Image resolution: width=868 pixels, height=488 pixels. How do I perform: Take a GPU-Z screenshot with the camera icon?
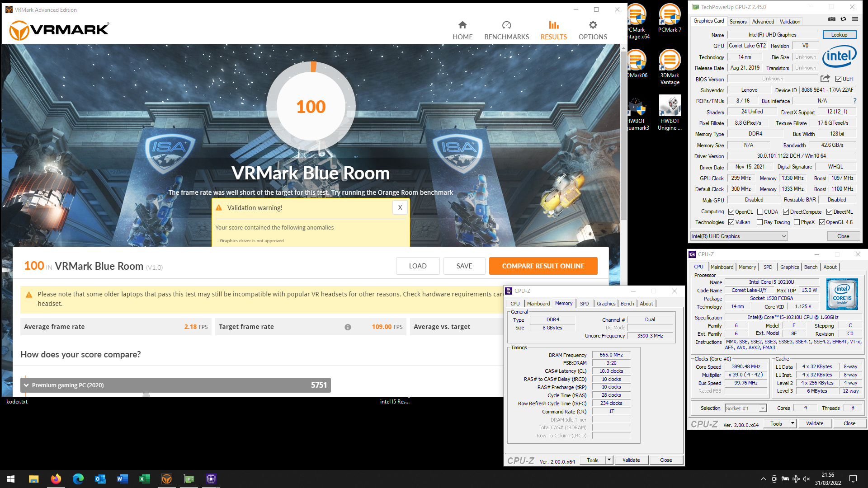(831, 19)
